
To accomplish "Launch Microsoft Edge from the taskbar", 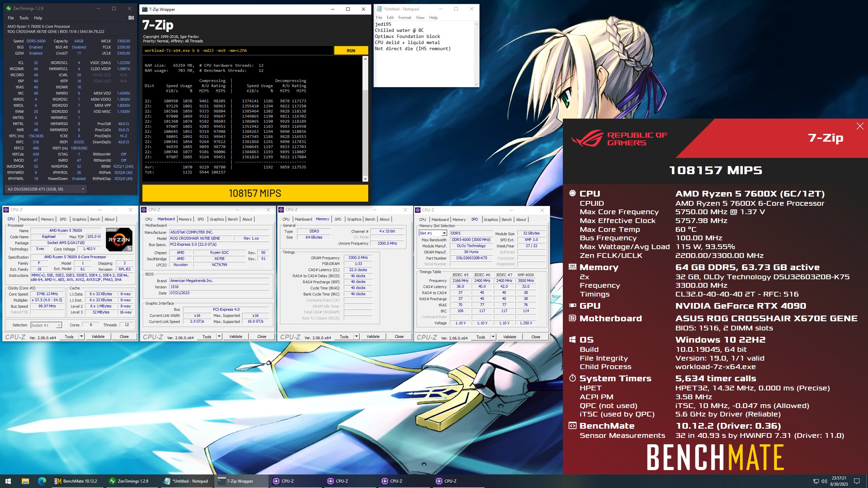I will [42, 481].
